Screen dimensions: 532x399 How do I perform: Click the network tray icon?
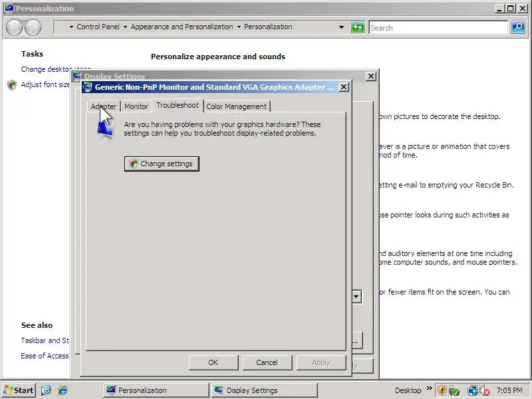[x=472, y=390]
